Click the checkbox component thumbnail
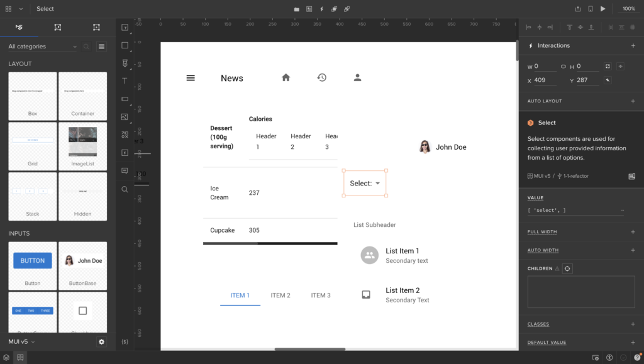This screenshot has width=644, height=364. pos(82,311)
